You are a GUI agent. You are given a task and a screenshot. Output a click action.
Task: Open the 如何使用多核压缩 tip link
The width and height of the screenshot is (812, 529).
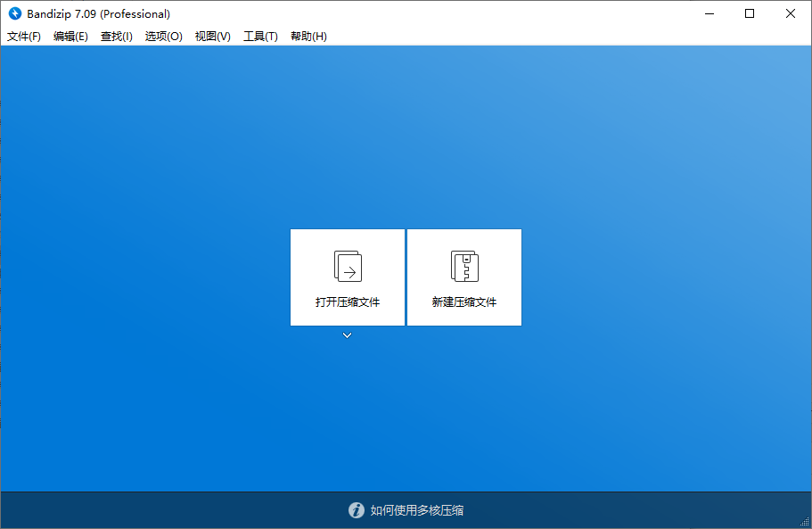click(x=417, y=510)
